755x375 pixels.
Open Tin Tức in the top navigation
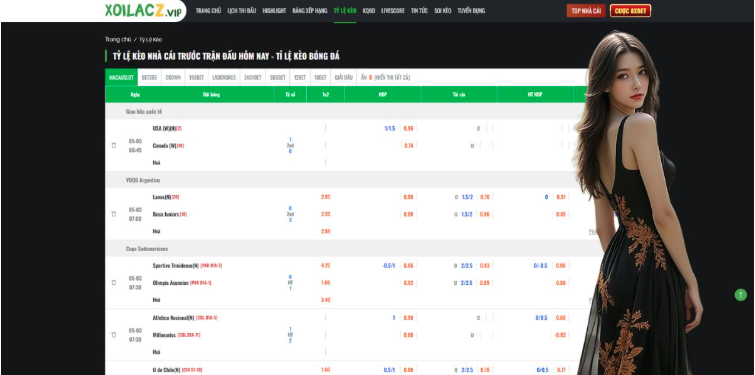pos(419,11)
